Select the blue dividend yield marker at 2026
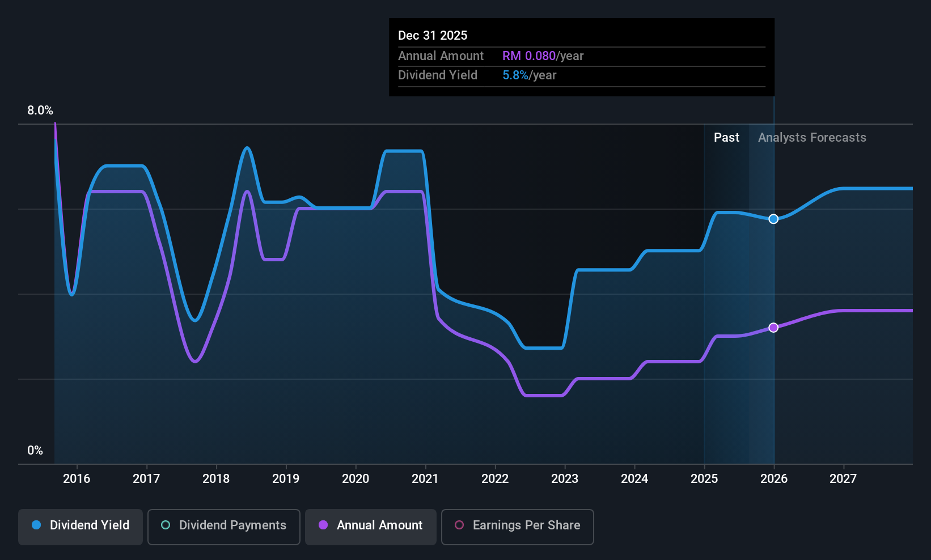931x560 pixels. [773, 219]
